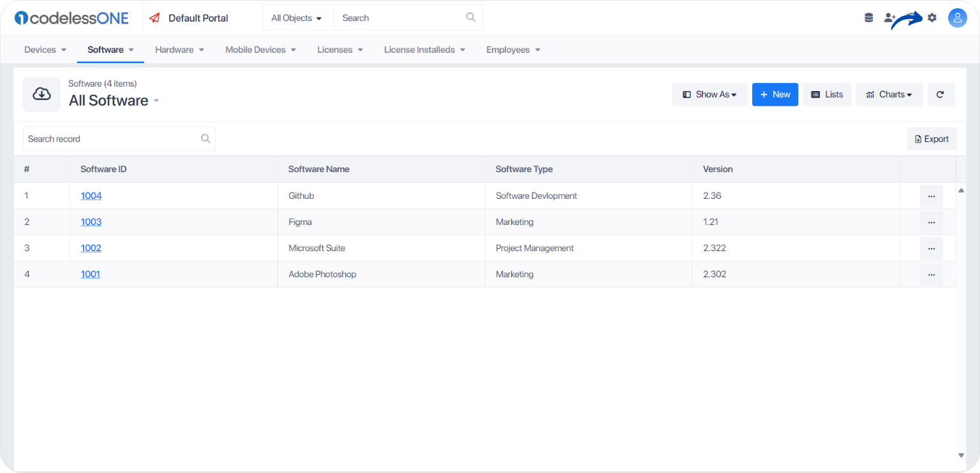Open software record 1004
The height and width of the screenshot is (473, 980).
(x=91, y=196)
